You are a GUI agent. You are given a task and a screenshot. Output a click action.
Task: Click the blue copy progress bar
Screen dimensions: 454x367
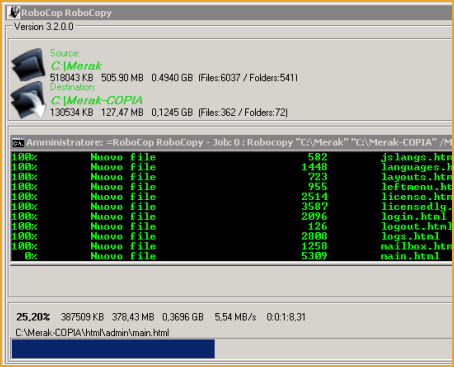tap(113, 349)
